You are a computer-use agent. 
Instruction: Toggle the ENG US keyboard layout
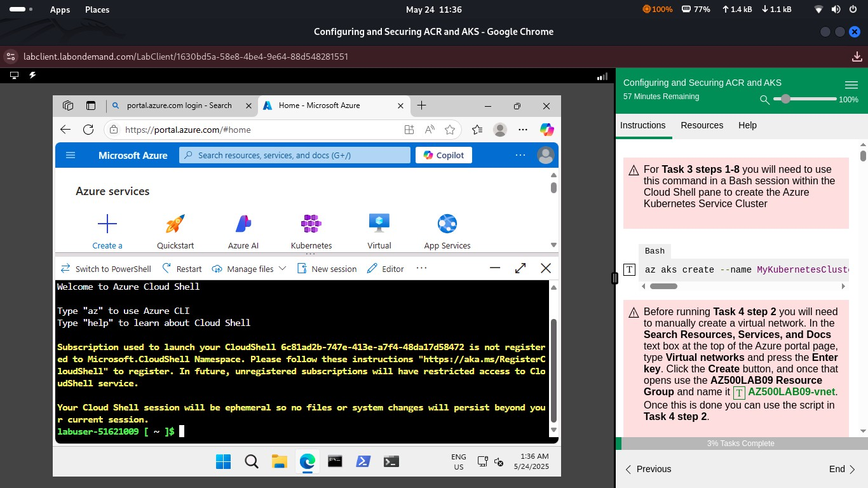click(x=458, y=461)
